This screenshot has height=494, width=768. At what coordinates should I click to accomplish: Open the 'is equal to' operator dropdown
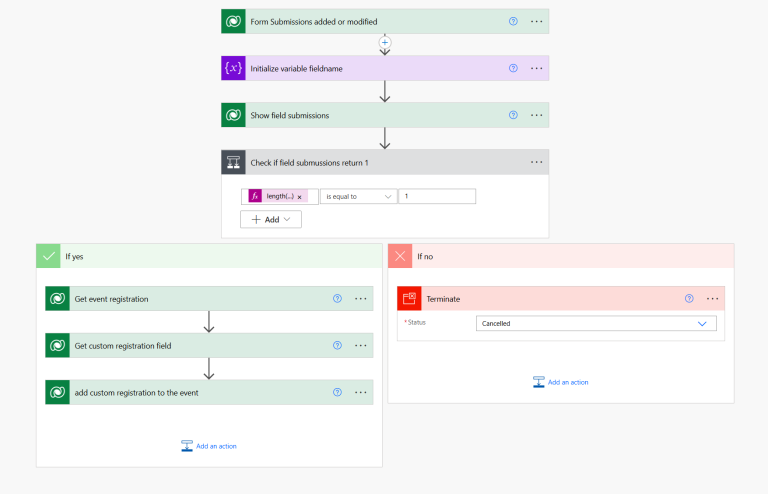coord(358,197)
